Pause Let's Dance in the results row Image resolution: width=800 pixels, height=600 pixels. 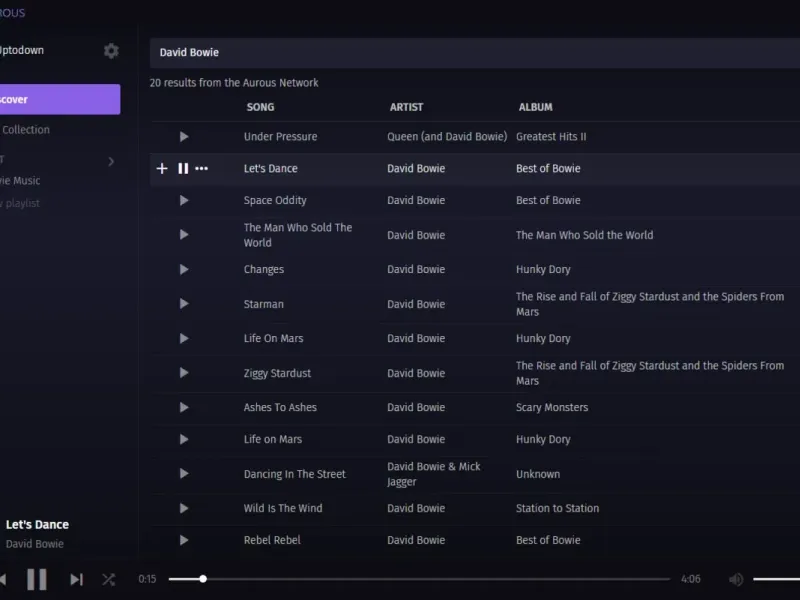[183, 168]
